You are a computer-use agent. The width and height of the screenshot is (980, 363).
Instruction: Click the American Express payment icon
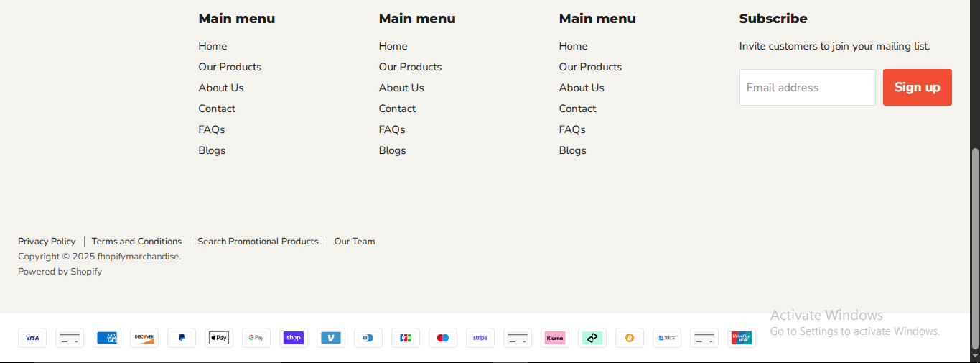tap(107, 338)
